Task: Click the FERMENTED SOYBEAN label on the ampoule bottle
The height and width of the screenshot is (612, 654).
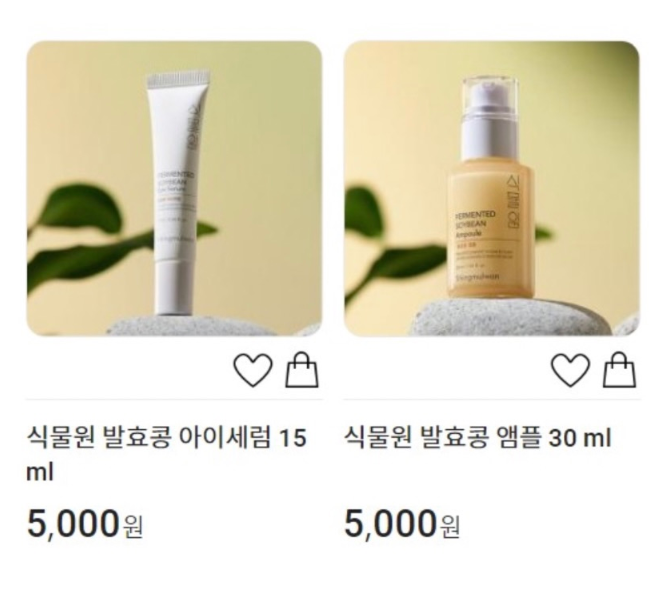Action: coord(475,223)
